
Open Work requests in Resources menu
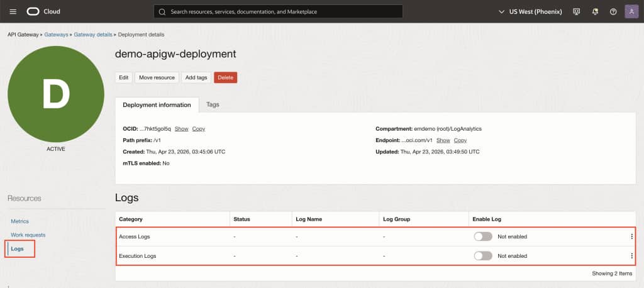click(x=28, y=235)
